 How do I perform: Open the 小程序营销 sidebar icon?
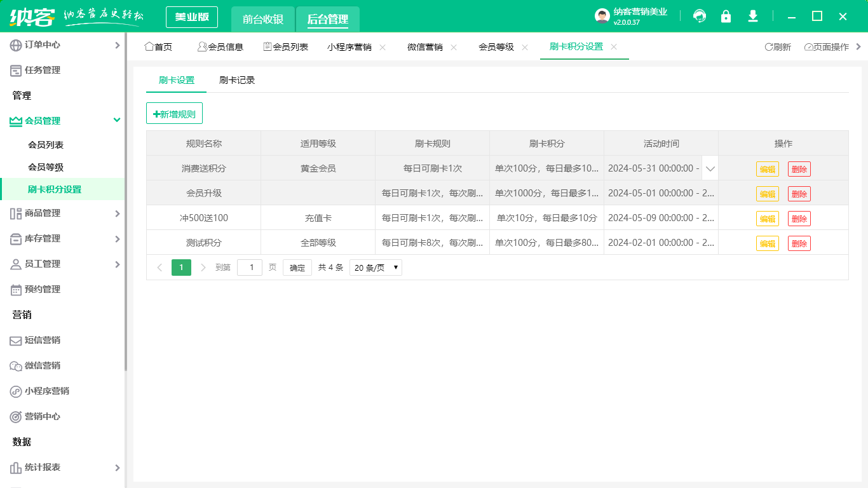click(15, 391)
